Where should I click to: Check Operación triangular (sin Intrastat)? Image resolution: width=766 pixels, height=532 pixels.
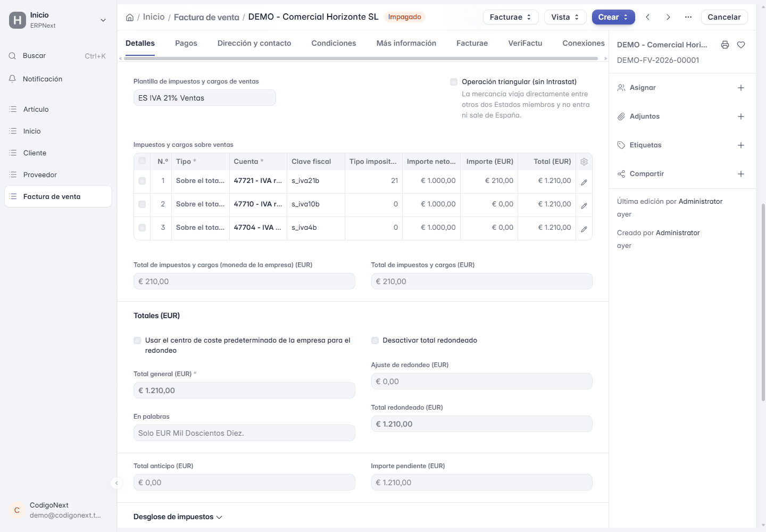(x=454, y=82)
